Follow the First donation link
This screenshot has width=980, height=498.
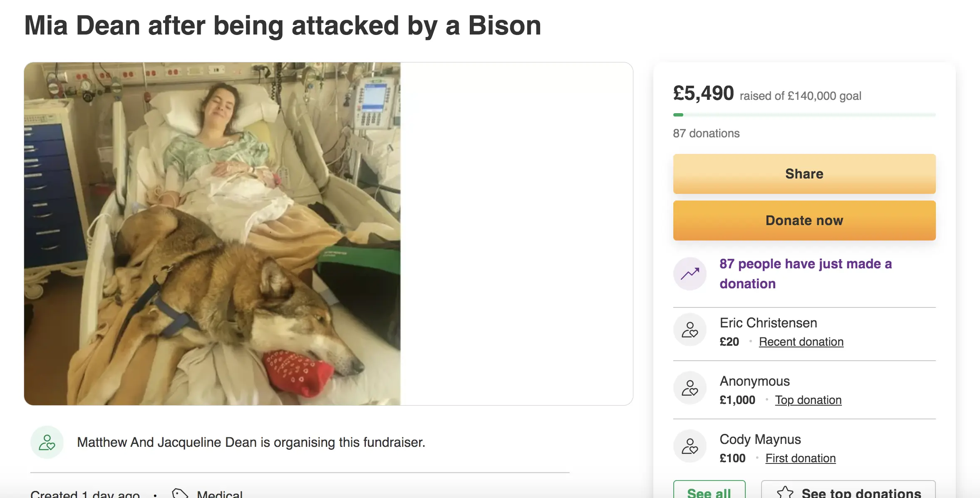[800, 458]
